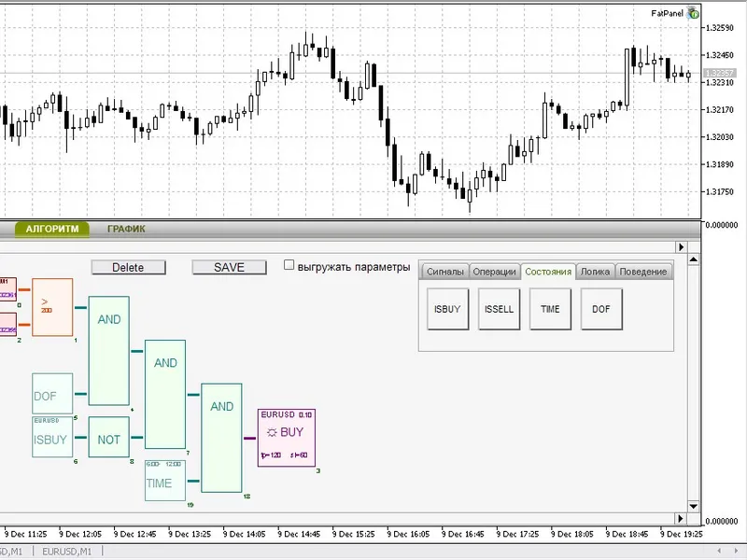
Task: Add a DOF state block from palette
Action: (x=601, y=309)
